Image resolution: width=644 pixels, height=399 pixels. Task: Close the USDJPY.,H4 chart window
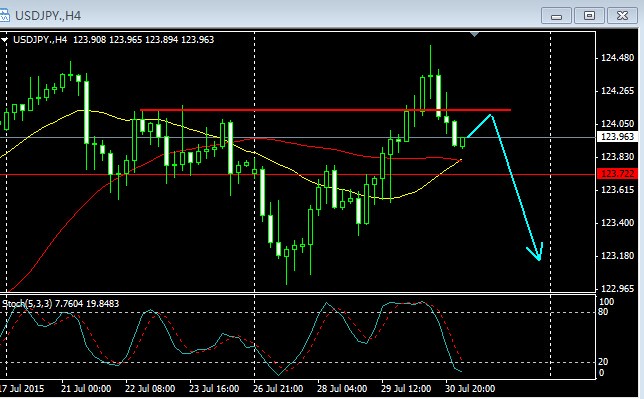622,16
